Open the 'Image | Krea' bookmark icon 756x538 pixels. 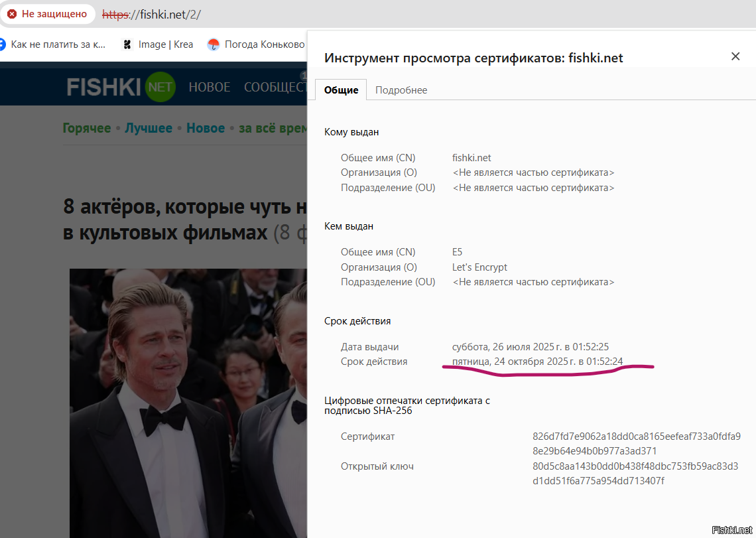[128, 44]
